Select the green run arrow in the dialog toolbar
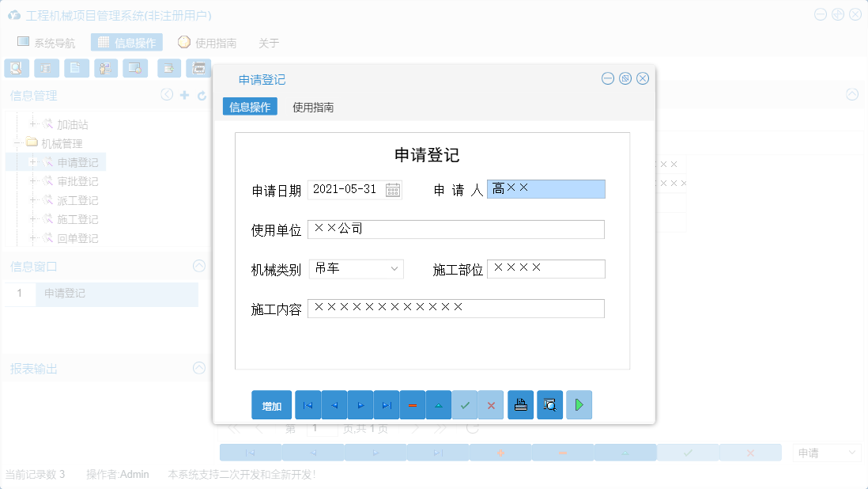The image size is (868, 489). (x=579, y=404)
